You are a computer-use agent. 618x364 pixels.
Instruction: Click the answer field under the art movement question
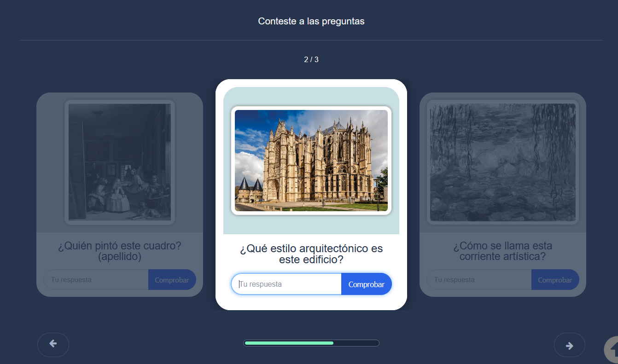click(x=479, y=280)
